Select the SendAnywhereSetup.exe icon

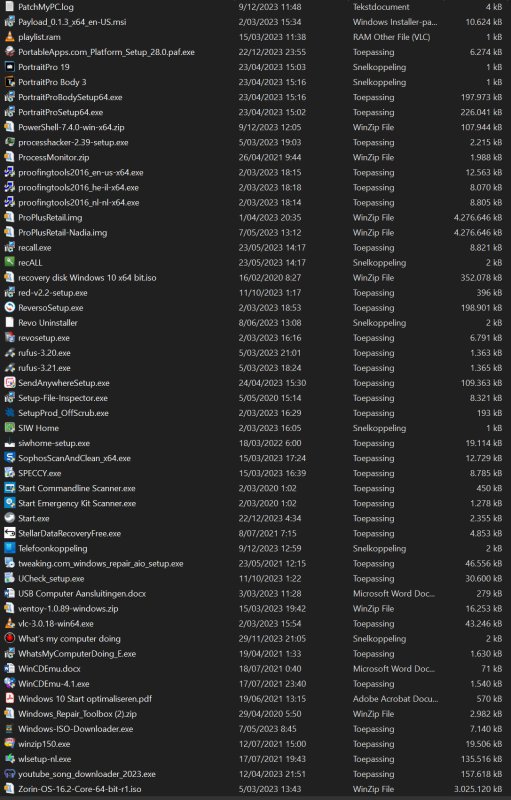9,383
